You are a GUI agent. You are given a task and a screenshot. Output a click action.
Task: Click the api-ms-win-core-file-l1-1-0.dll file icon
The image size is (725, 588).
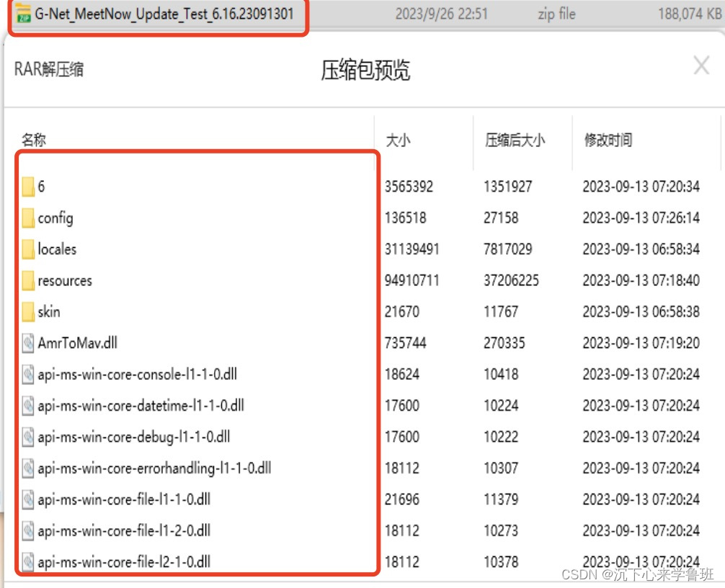[x=28, y=499]
